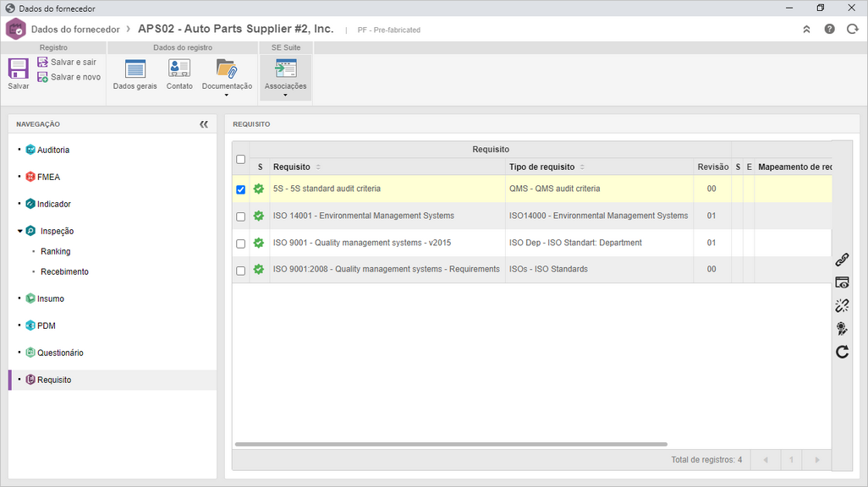Image resolution: width=868 pixels, height=487 pixels.
Task: Uncheck the 5S standard audit criteria row
Action: click(x=241, y=189)
